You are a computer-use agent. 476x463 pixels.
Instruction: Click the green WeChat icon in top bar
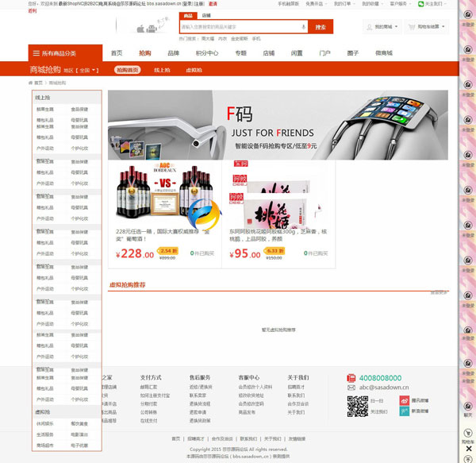coord(420,4)
